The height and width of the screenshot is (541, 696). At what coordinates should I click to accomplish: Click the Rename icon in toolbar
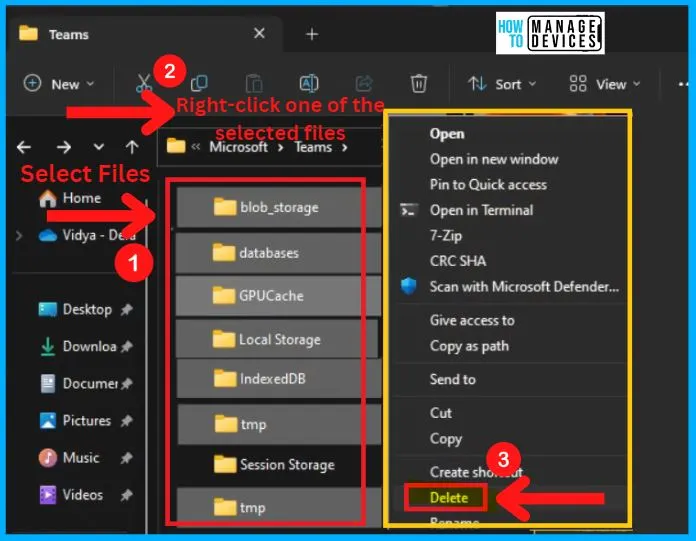point(310,84)
